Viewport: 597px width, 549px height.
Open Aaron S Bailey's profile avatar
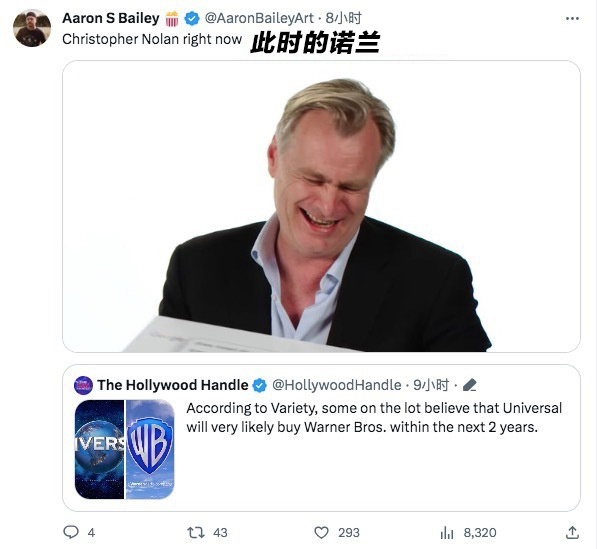(x=32, y=28)
